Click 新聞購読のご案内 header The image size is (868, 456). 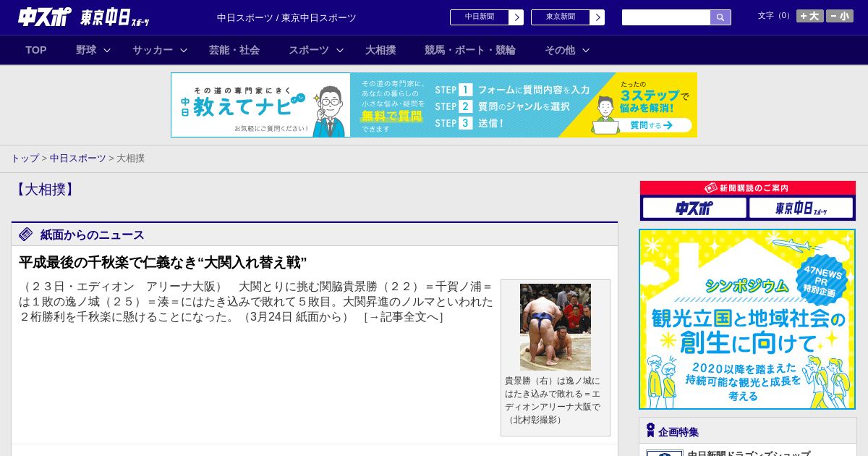(747, 188)
